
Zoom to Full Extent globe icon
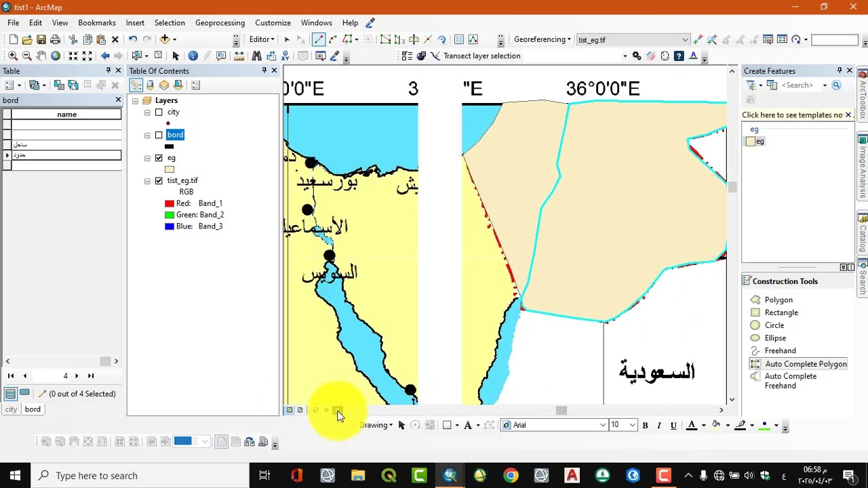point(56,56)
